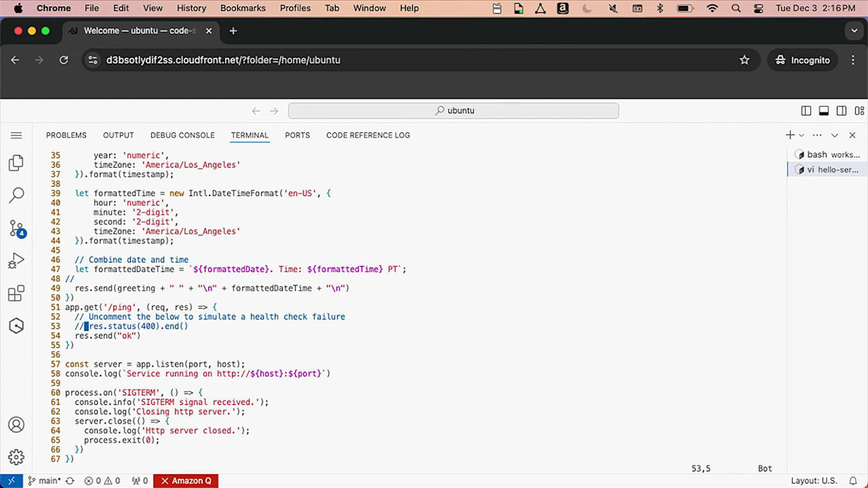Open Spotlight search in menu bar
Viewport: 868px width, 488px height.
click(x=736, y=8)
